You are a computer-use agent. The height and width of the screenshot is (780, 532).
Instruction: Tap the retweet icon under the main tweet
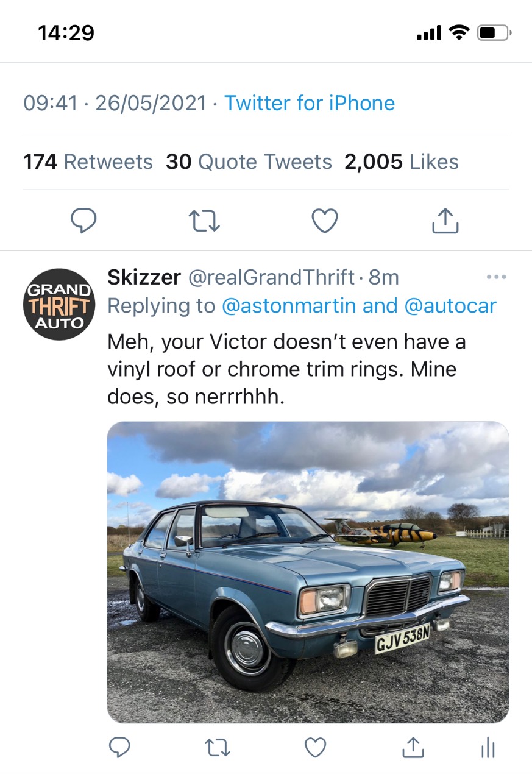pyautogui.click(x=204, y=221)
